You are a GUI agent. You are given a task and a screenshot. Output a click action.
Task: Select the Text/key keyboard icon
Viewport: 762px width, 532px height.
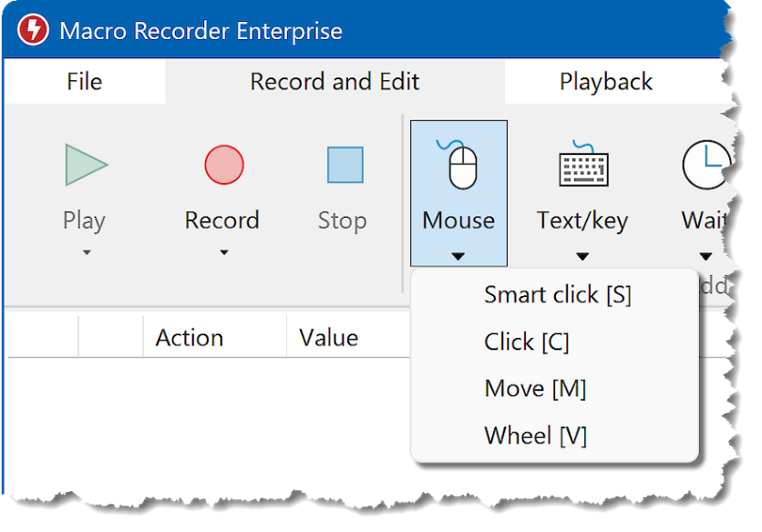click(583, 164)
